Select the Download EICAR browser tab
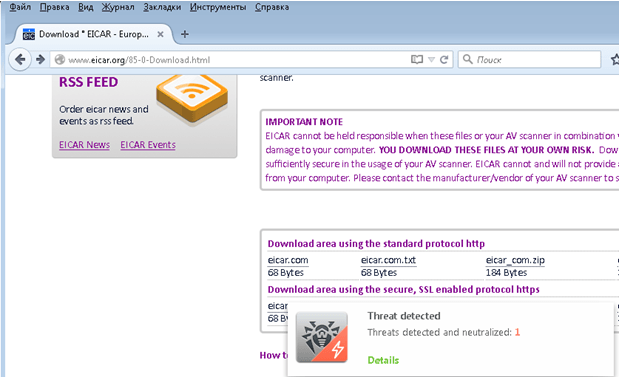The width and height of the screenshot is (619, 377). [94, 34]
